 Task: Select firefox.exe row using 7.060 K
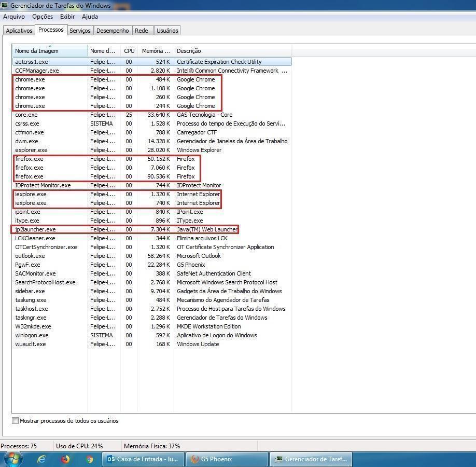pos(152,168)
